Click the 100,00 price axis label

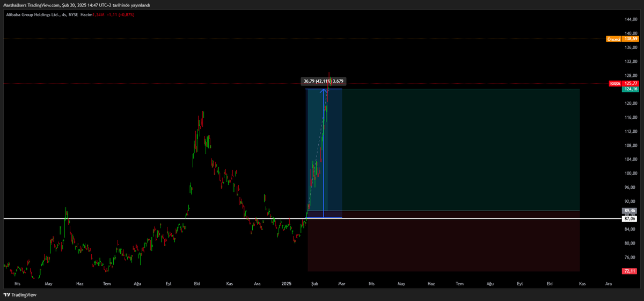coord(630,173)
